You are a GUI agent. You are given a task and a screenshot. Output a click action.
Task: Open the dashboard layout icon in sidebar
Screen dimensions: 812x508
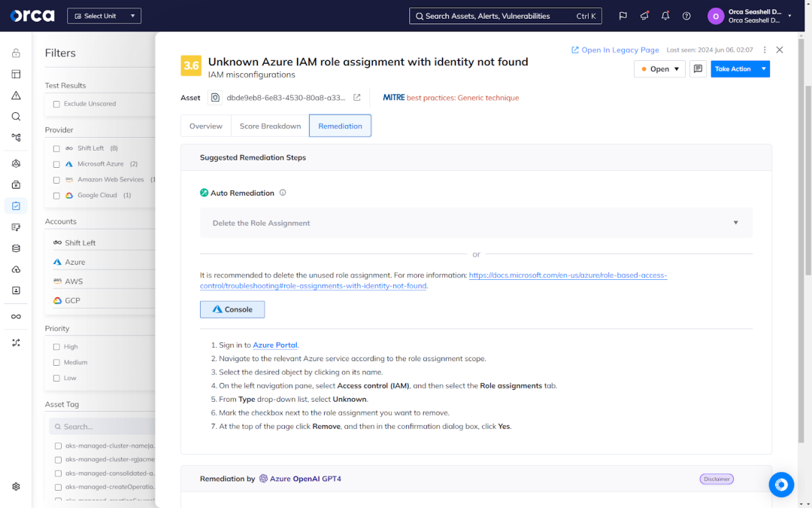tap(16, 74)
